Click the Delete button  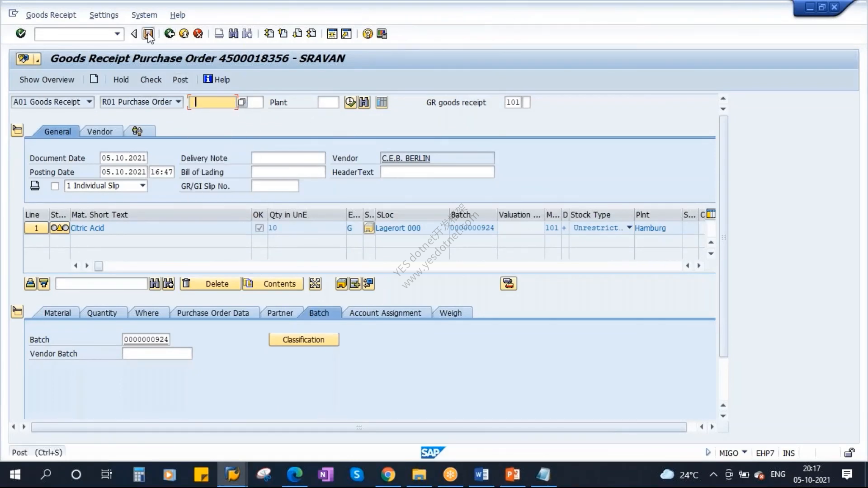coord(210,284)
